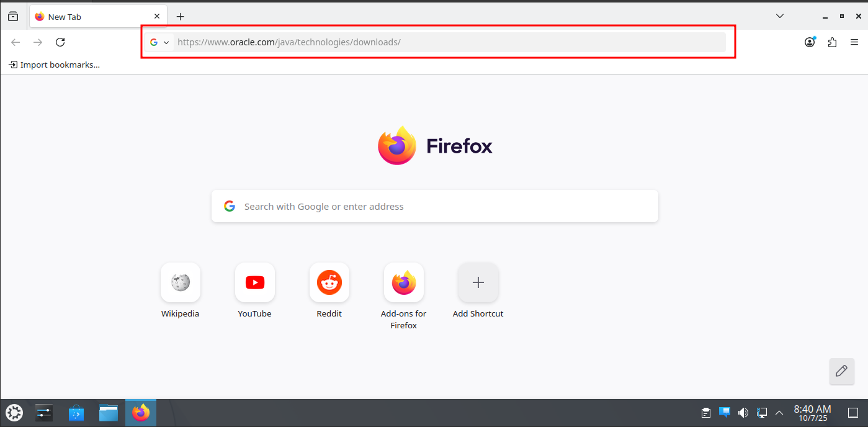Open the Firefox hamburger application menu
The width and height of the screenshot is (868, 427).
(854, 42)
